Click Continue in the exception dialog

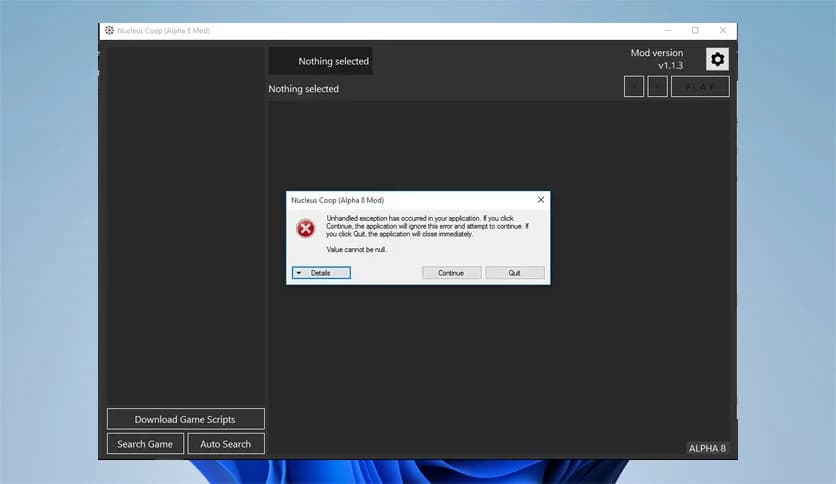coord(451,273)
